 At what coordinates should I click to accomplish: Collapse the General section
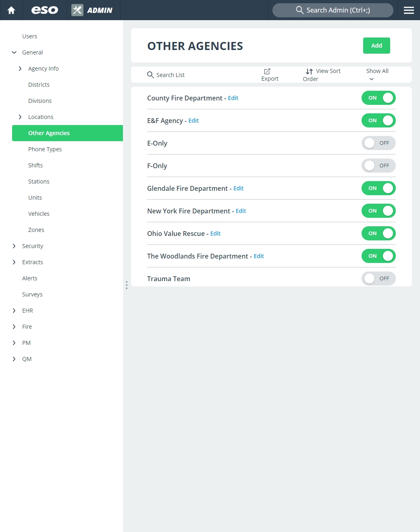pos(14,52)
